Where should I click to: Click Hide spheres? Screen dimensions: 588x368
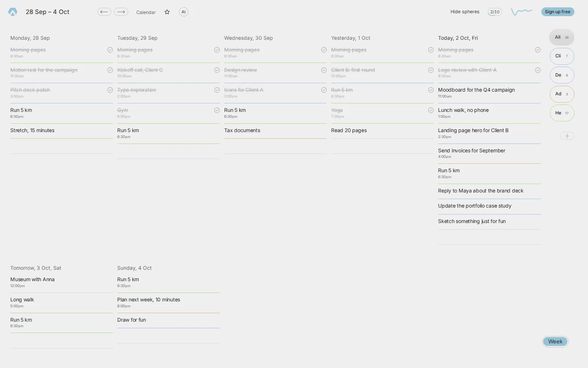click(465, 12)
